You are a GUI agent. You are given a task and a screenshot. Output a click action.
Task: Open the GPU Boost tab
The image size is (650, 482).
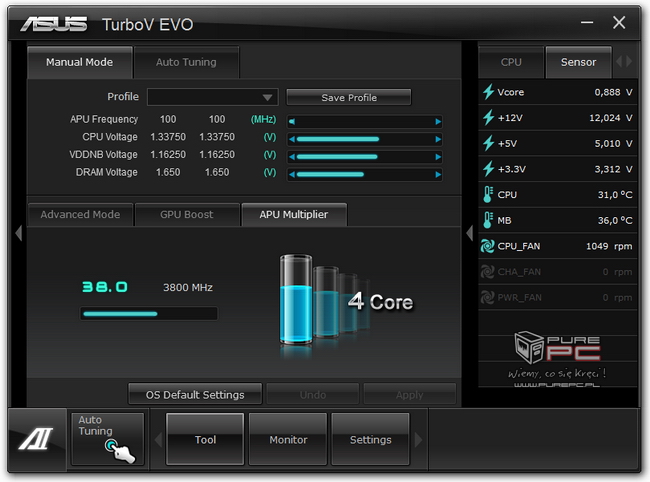click(187, 214)
